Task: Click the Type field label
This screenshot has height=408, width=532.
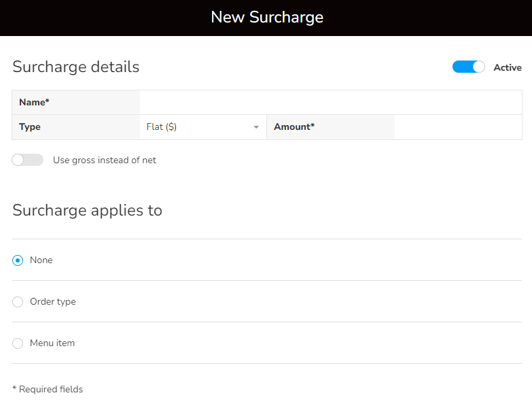Action: 30,127
